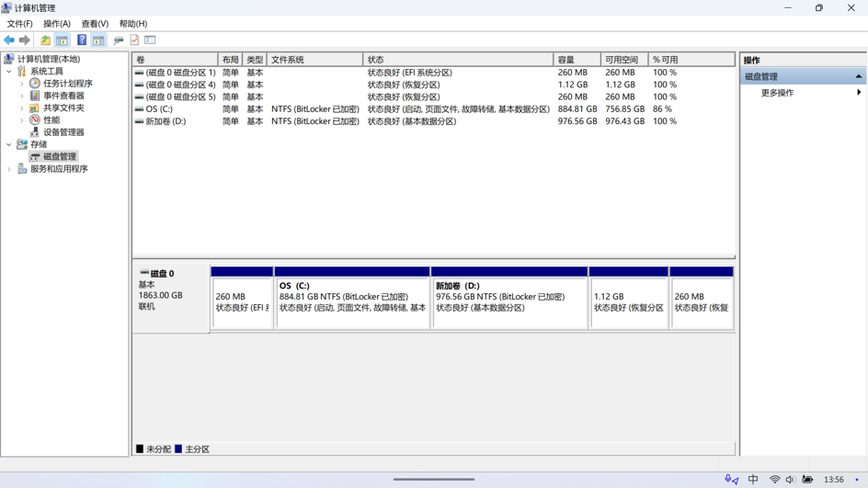This screenshot has width=868, height=488.
Task: Sort by the 可用空间 column header
Action: pos(624,59)
